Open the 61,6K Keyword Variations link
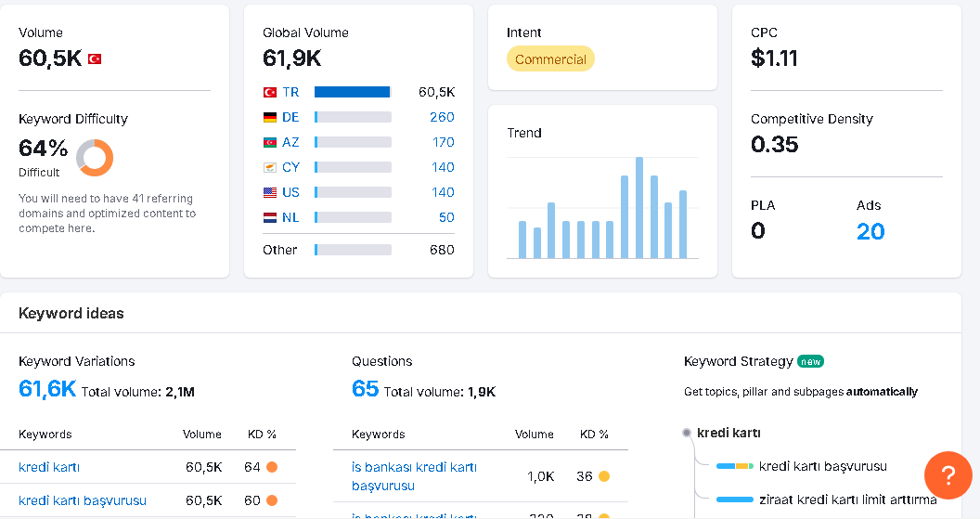The width and height of the screenshot is (980, 519). (47, 389)
